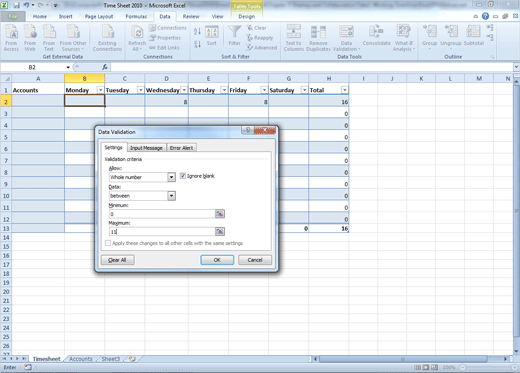Click the From Web icon
The image size is (520, 373).
pos(30,38)
